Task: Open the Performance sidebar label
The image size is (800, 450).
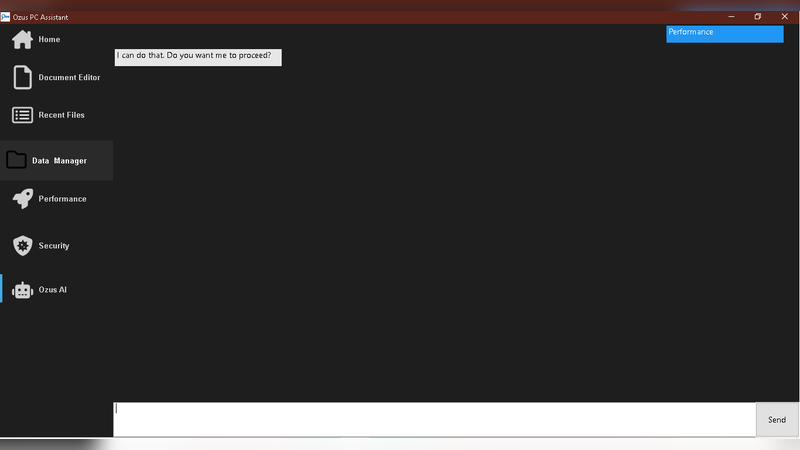Action: pos(62,199)
